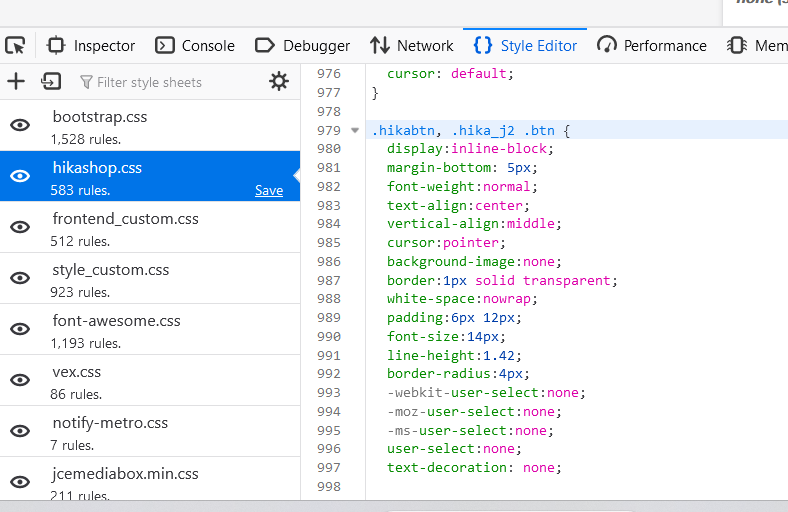
Task: Disable the font-awesome.css style sheet
Action: pos(20,329)
